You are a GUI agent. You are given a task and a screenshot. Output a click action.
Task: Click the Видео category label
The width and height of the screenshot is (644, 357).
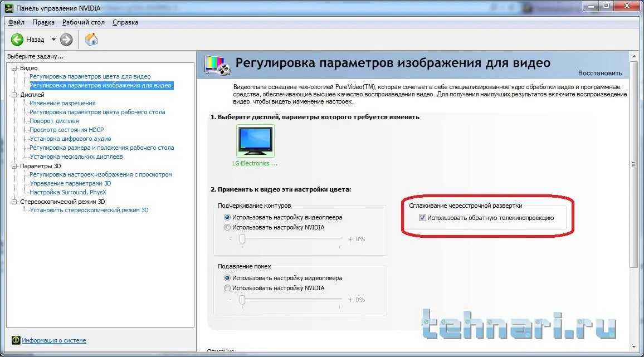pyautogui.click(x=29, y=68)
